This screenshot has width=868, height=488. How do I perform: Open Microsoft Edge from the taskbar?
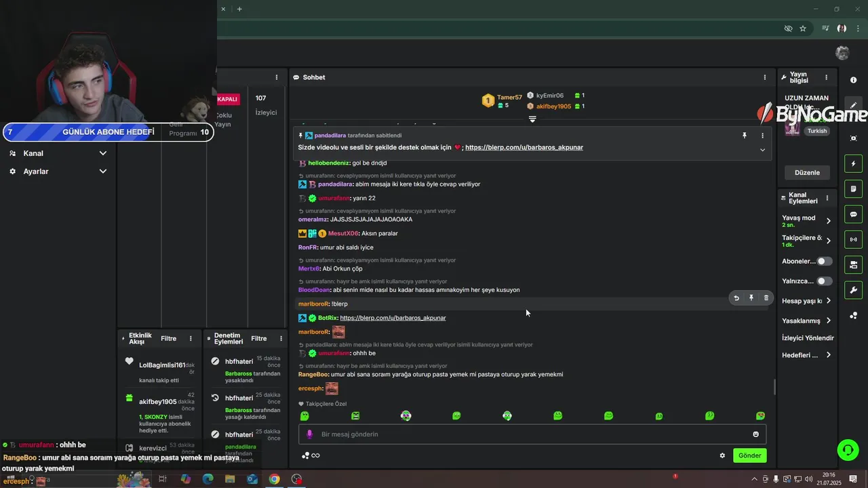tap(208, 479)
